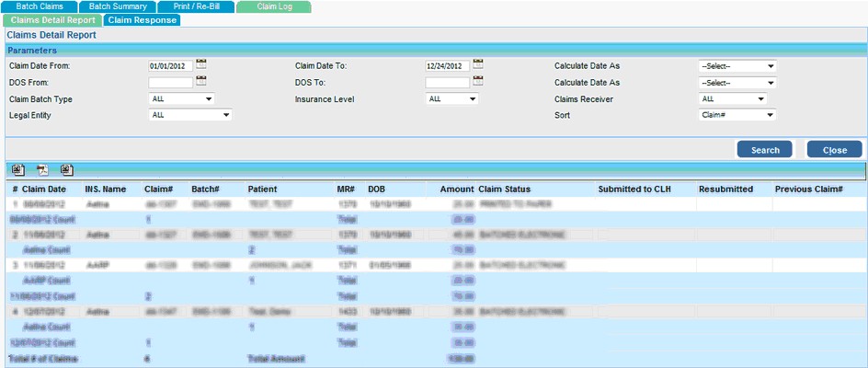
Task: Expand the Claim Batch Type dropdown
Action: 181,99
